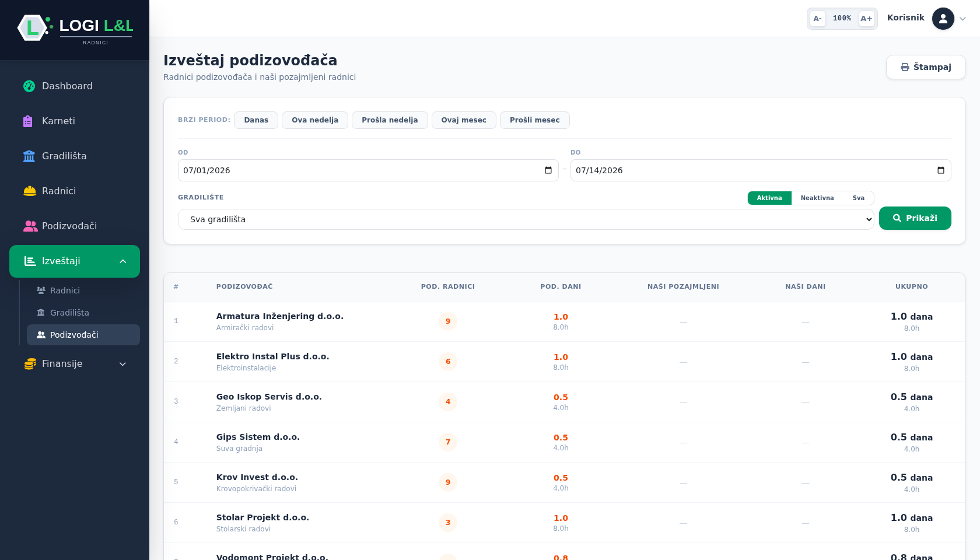Open the Dashboard gauge icon
This screenshot has height=560, width=980.
tap(29, 86)
